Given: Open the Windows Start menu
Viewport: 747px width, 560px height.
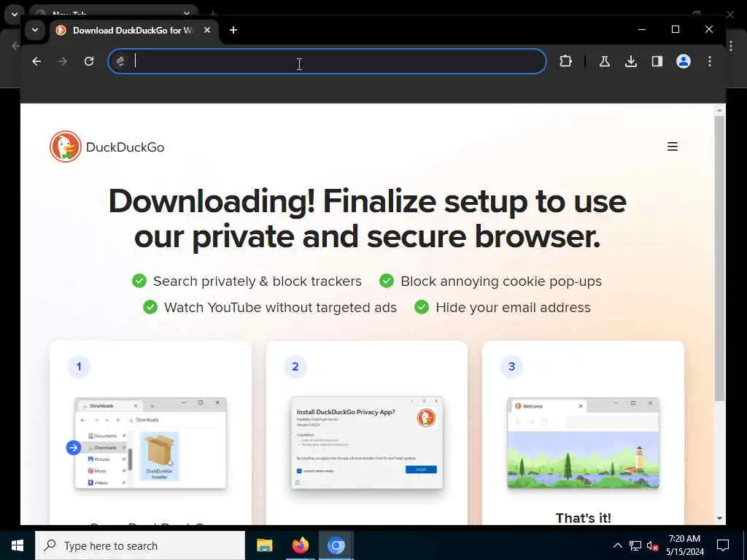Looking at the screenshot, I should 18,545.
